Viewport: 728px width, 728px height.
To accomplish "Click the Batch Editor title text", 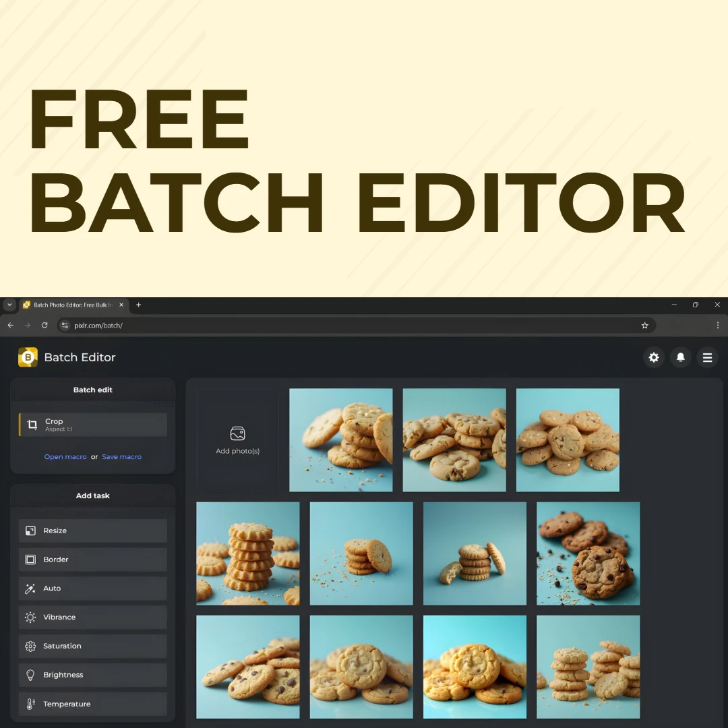I will pyautogui.click(x=80, y=357).
